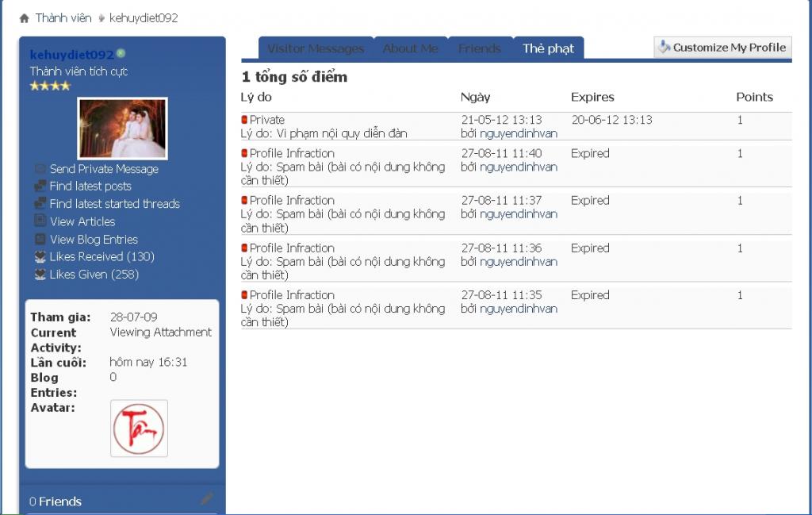The height and width of the screenshot is (515, 812).
Task: Click Find latest started threads icon
Action: coord(40,204)
